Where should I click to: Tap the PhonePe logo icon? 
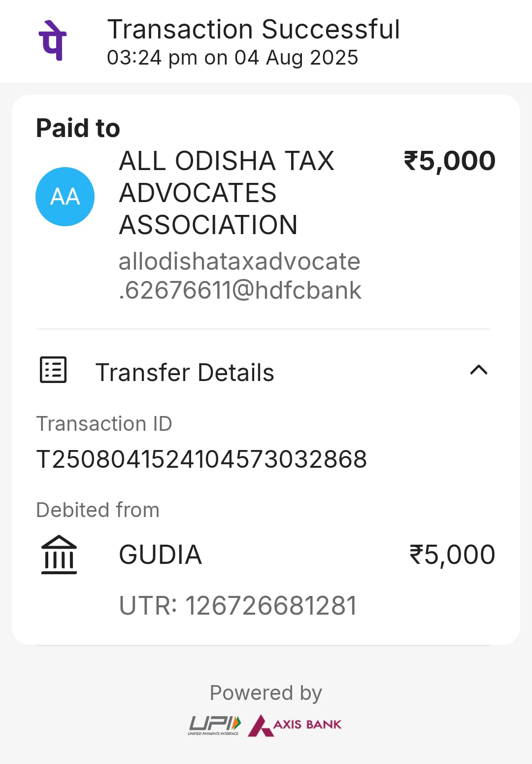point(53,40)
